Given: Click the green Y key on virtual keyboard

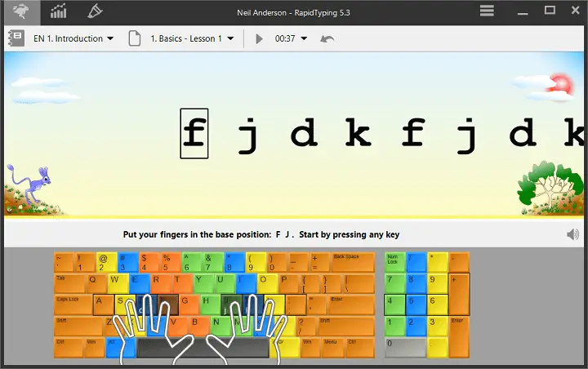Looking at the screenshot, I should 203,283.
